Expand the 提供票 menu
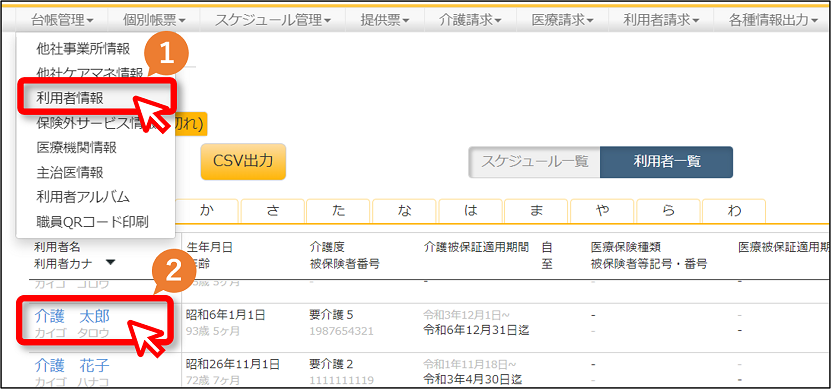 pos(385,20)
